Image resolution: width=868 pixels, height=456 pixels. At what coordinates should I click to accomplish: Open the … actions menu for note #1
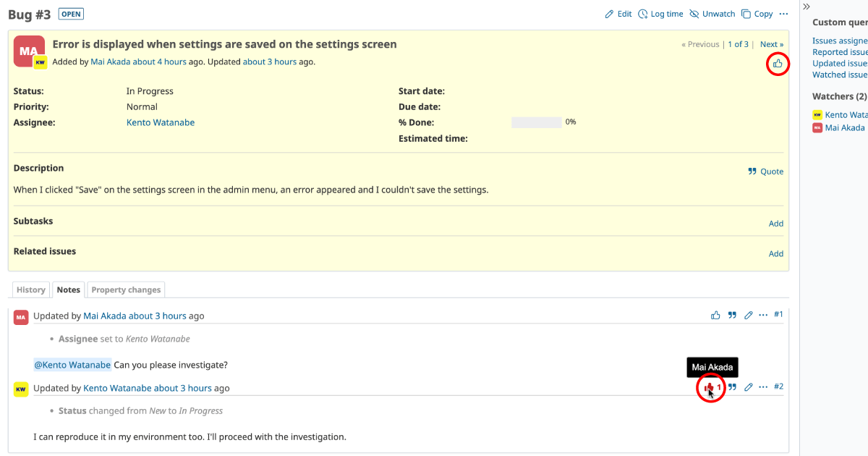[763, 315]
